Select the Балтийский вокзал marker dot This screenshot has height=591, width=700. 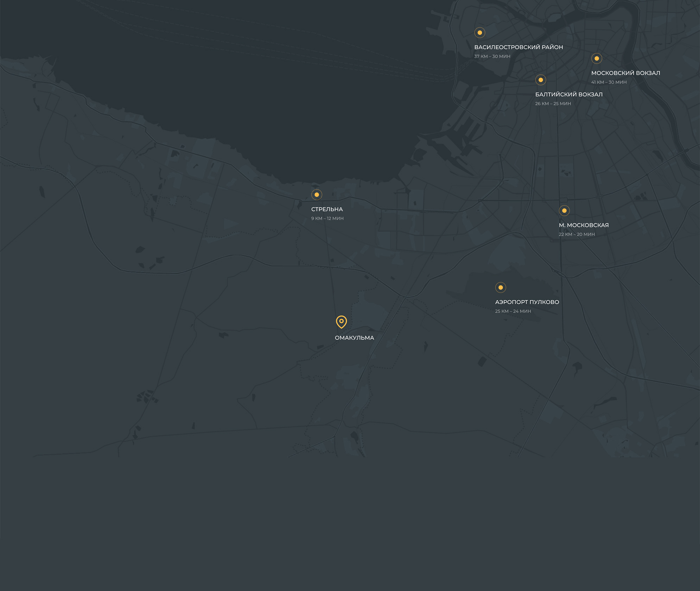pyautogui.click(x=541, y=80)
